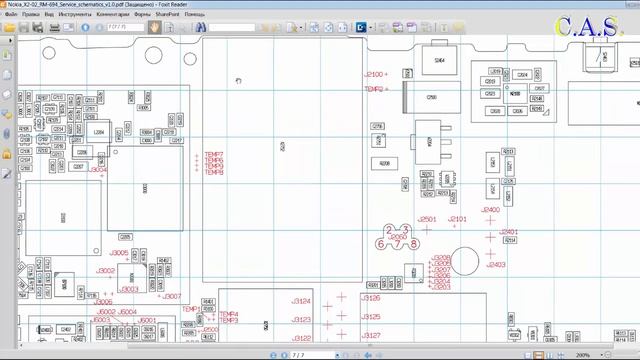Go to previous page with blue arrow icon
This screenshot has height=360, width=640.
pyautogui.click(x=85, y=27)
